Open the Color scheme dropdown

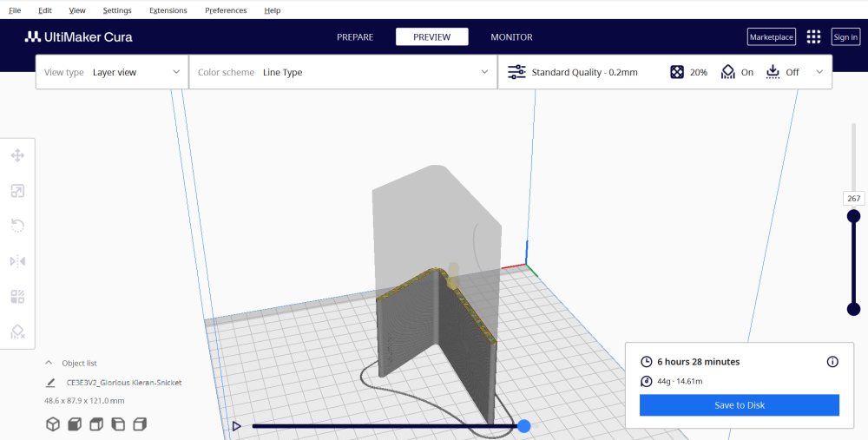point(343,72)
